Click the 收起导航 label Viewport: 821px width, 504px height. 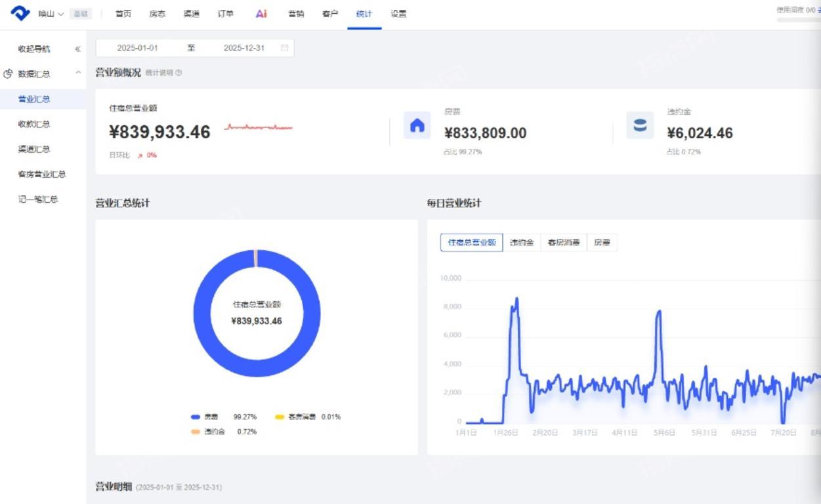coord(34,49)
